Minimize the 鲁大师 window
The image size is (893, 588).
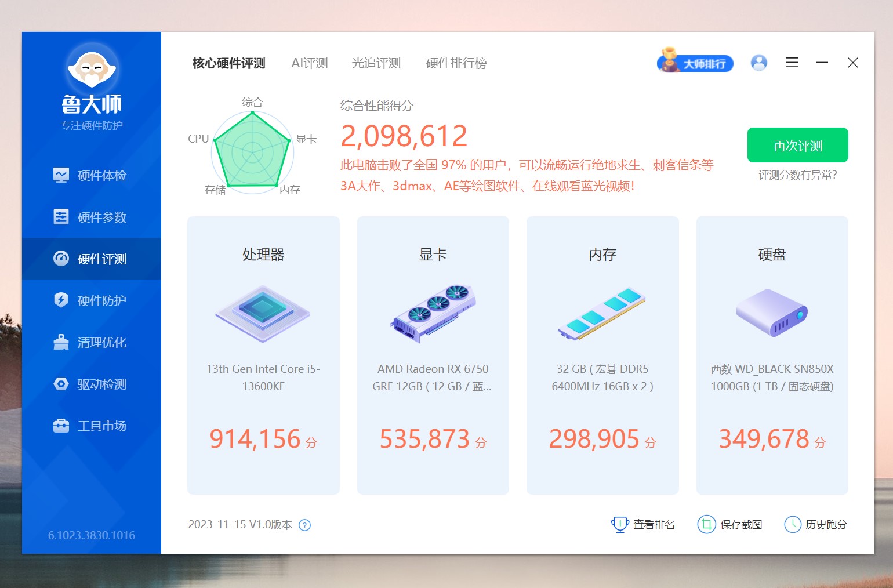pos(822,63)
